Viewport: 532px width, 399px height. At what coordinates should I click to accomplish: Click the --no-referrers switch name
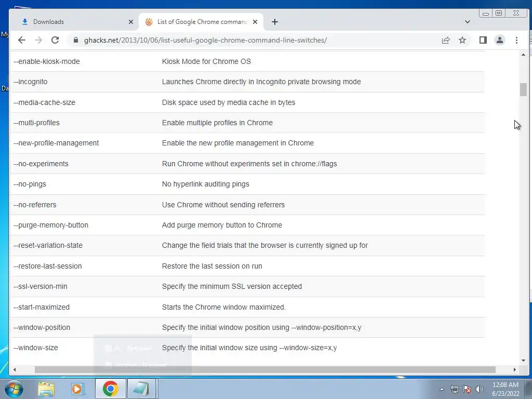point(35,205)
